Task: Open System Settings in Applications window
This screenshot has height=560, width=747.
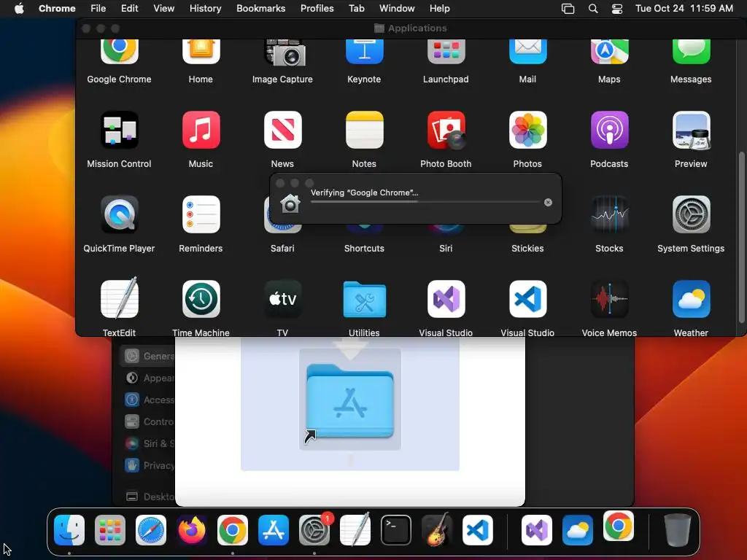Action: 692,214
